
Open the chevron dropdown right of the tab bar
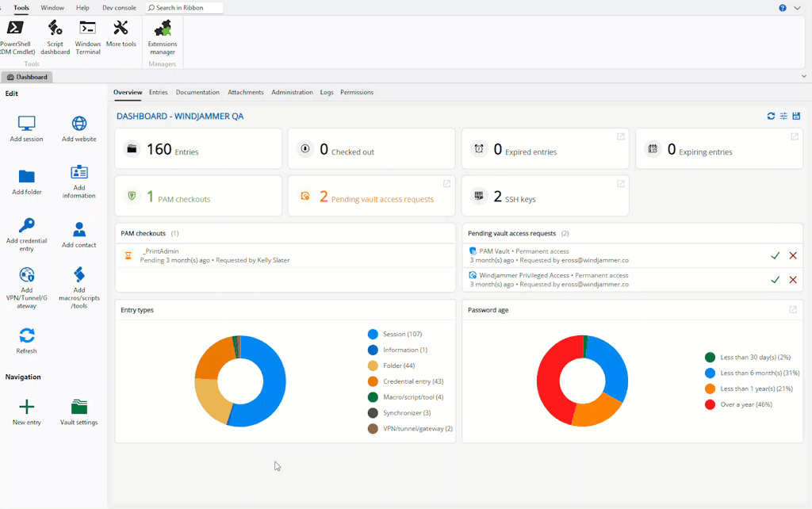click(803, 76)
